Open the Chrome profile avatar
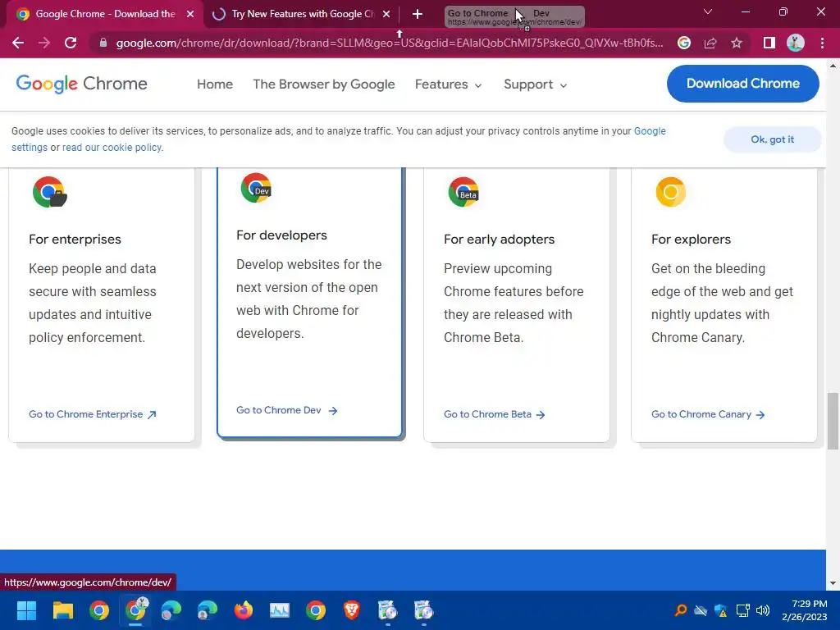This screenshot has width=840, height=630. (x=796, y=43)
